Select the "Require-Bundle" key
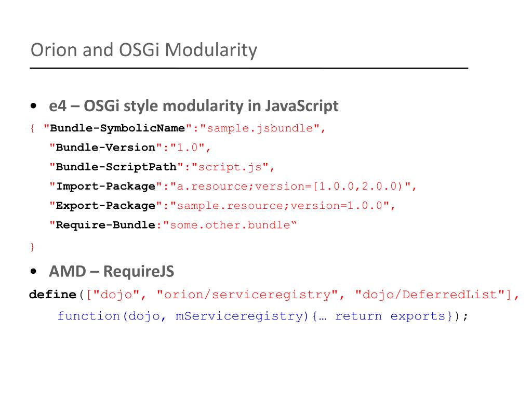 pyautogui.click(x=105, y=225)
